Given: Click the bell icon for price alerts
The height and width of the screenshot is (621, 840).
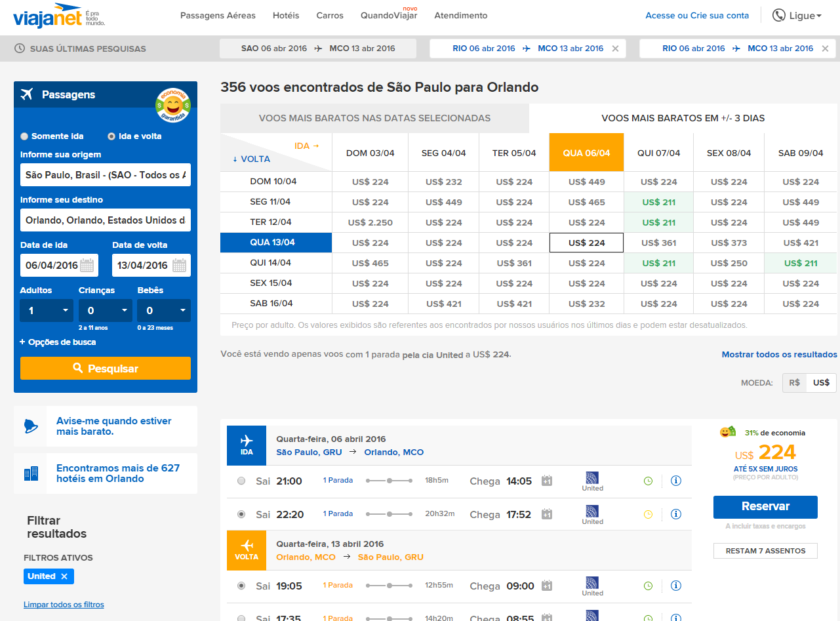Looking at the screenshot, I should pos(30,426).
